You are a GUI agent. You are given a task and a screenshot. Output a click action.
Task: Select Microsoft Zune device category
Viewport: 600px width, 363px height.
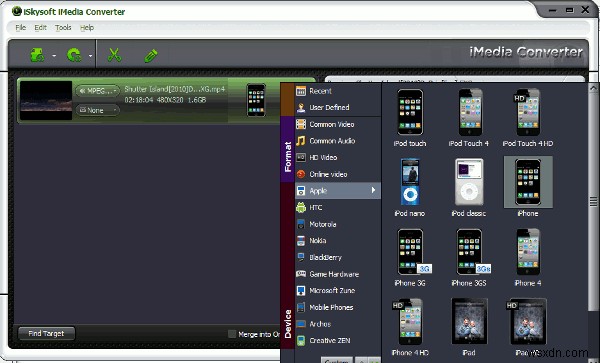coord(338,291)
